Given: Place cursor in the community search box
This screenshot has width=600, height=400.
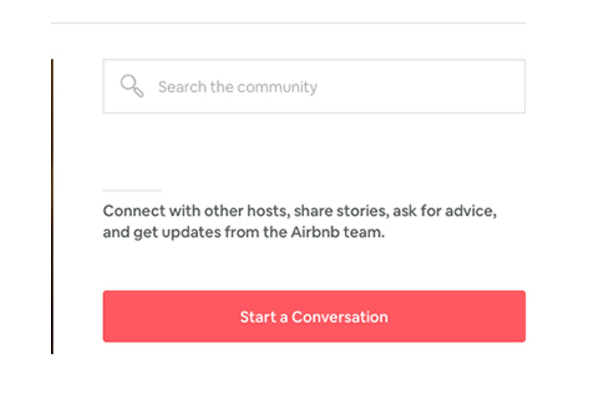Looking at the screenshot, I should coord(314,86).
